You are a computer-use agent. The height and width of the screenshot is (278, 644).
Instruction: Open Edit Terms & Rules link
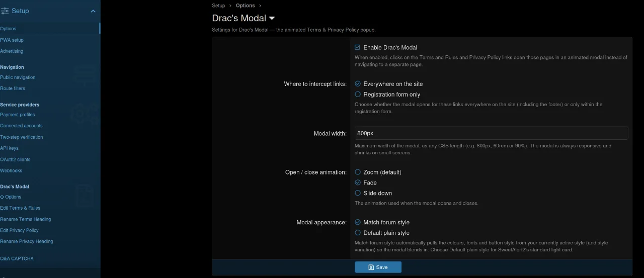pos(20,208)
